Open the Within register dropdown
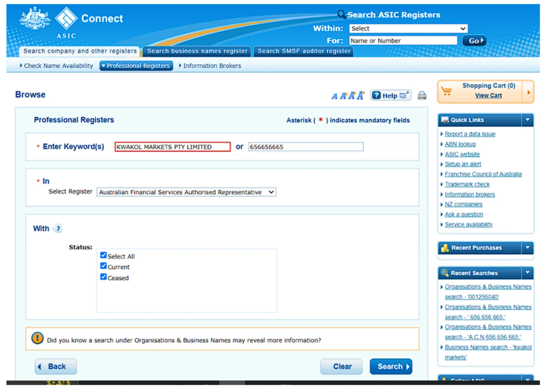This screenshot has width=544, height=392. [x=408, y=29]
